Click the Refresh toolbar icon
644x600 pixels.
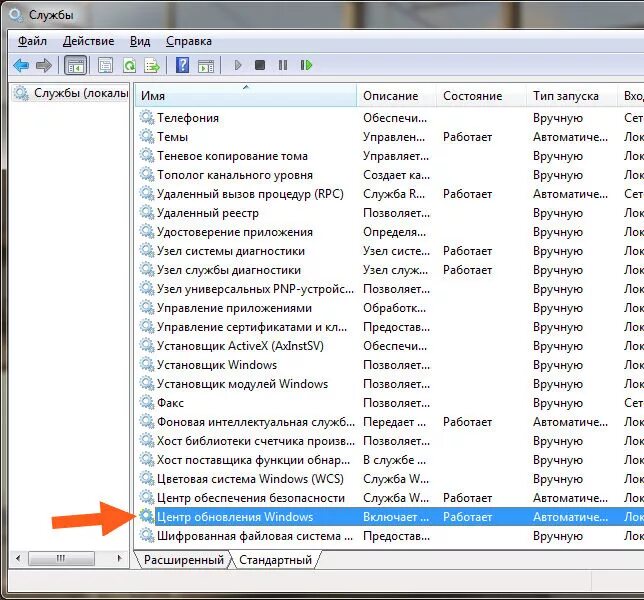(x=129, y=65)
